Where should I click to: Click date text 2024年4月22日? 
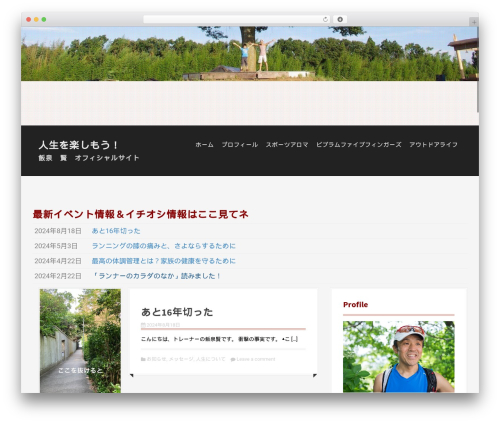point(58,261)
